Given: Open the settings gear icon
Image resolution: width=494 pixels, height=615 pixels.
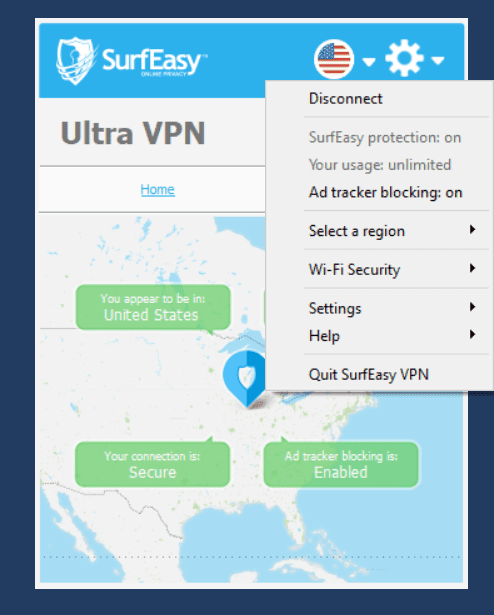Looking at the screenshot, I should point(405,58).
